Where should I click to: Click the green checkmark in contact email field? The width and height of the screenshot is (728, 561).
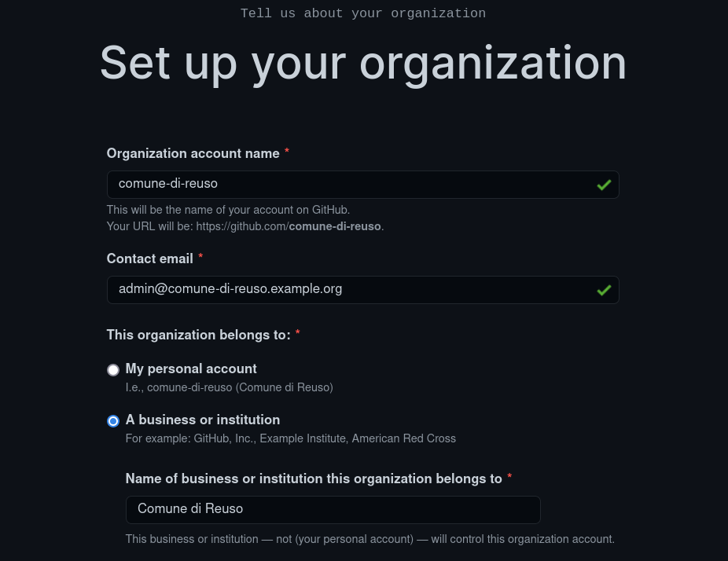click(604, 291)
